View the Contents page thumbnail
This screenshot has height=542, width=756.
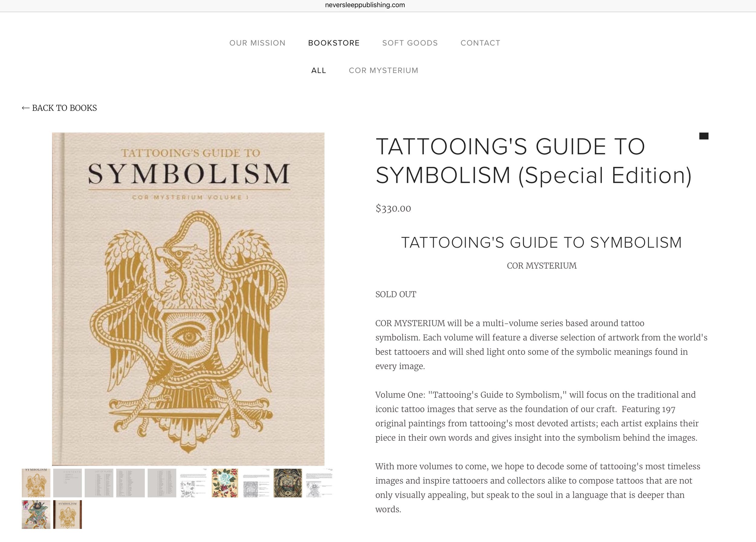[67, 483]
